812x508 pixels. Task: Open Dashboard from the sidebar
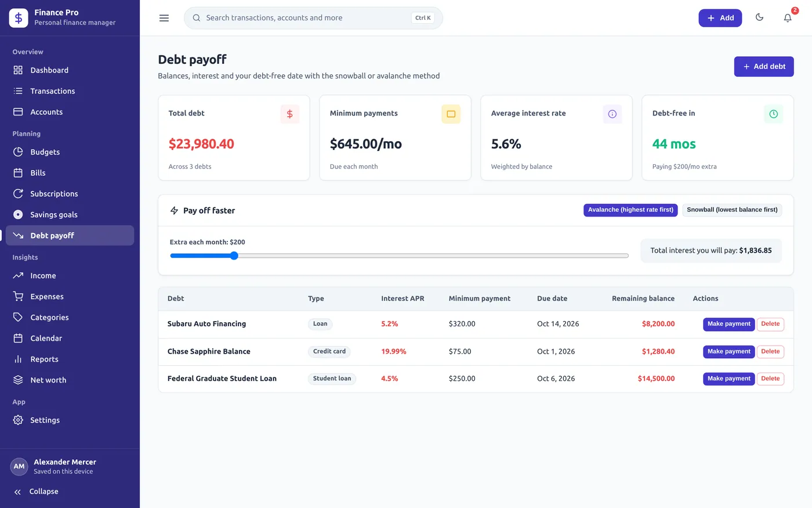pyautogui.click(x=70, y=70)
